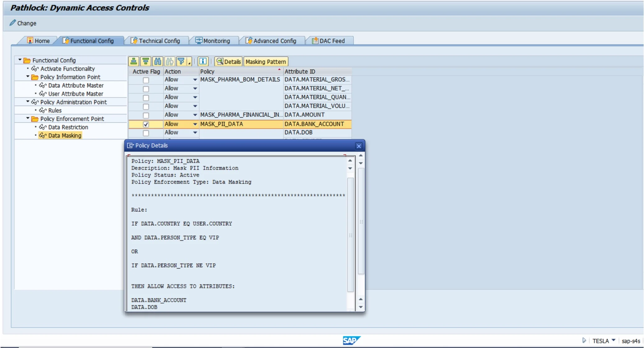The width and height of the screenshot is (644, 348).
Task: Click the Find binoculars icon
Action: tap(158, 61)
